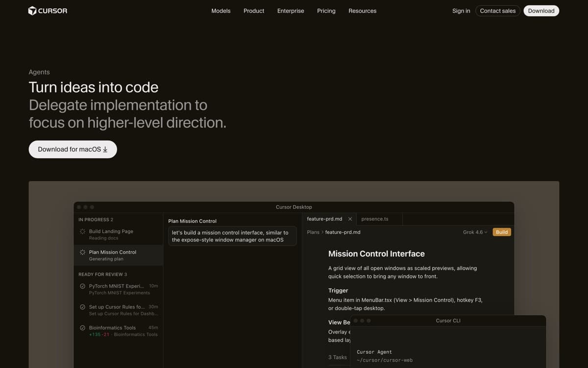
Task: Click the checkmark icon beside PyTorch MNIST Experi...
Action: coord(82,286)
